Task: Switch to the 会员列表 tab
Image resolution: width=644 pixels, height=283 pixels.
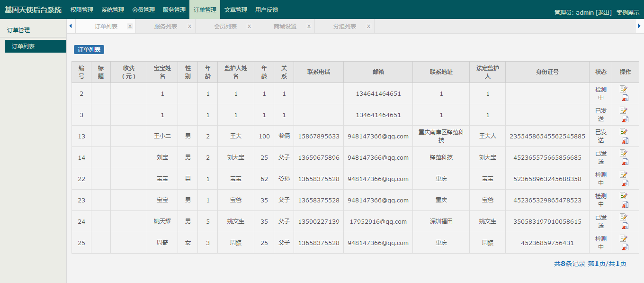Action: click(225, 27)
